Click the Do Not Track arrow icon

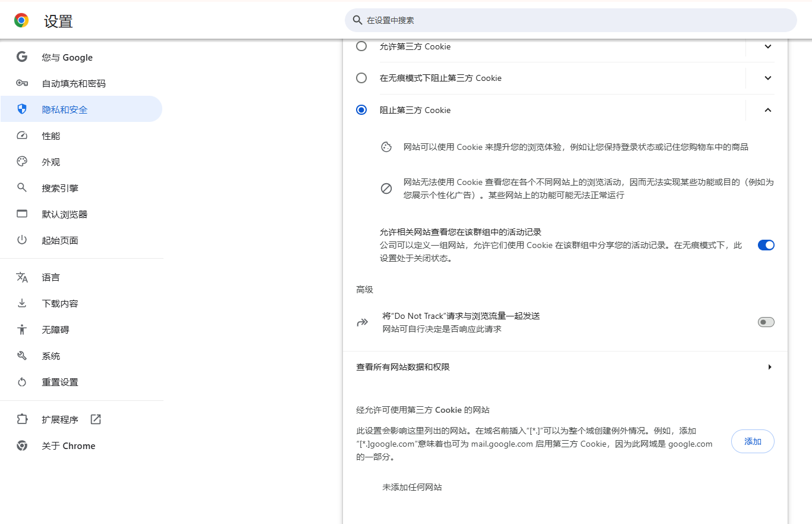point(362,322)
